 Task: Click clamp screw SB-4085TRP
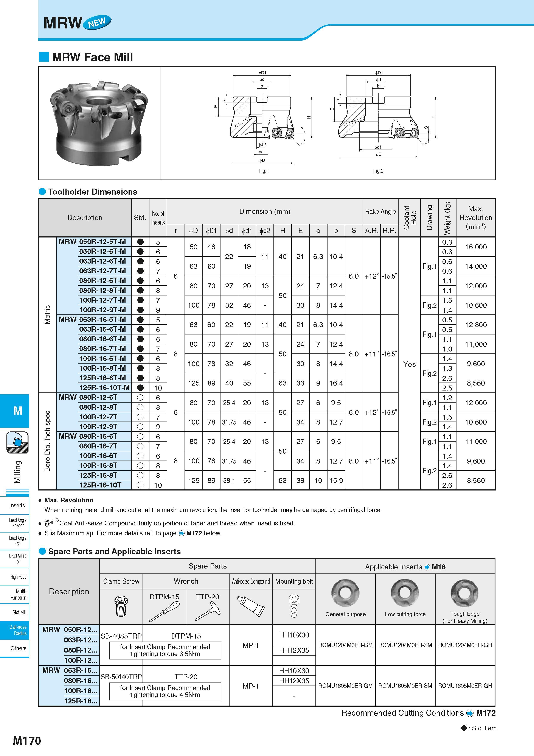tap(121, 636)
